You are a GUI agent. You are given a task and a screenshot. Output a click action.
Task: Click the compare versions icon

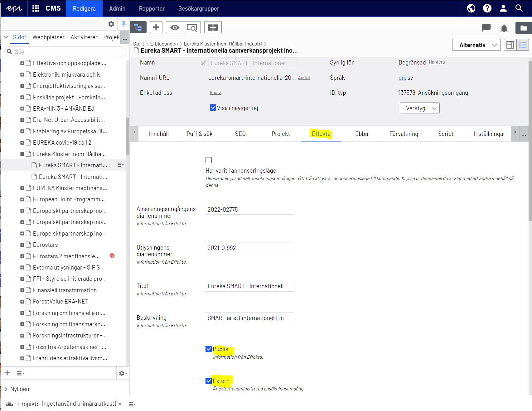click(213, 27)
